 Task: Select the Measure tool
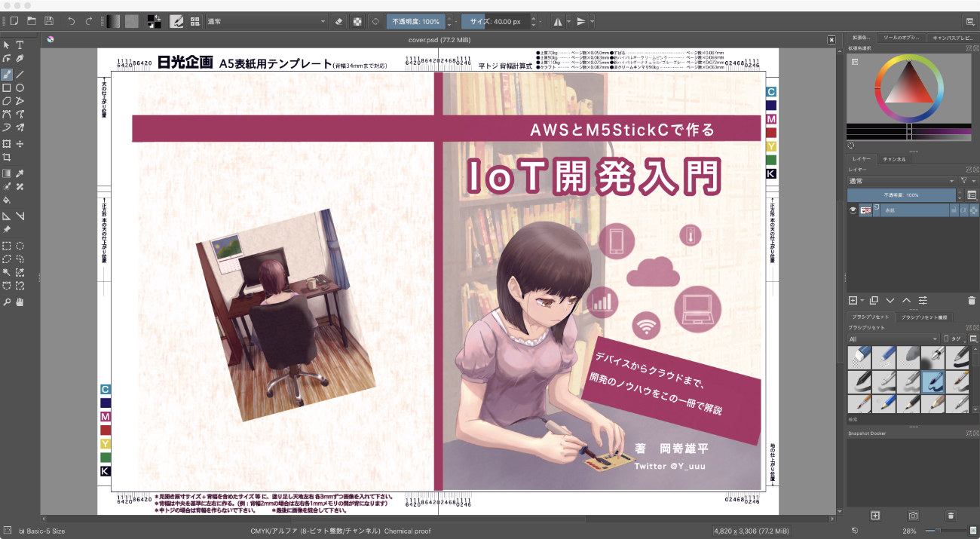[20, 216]
